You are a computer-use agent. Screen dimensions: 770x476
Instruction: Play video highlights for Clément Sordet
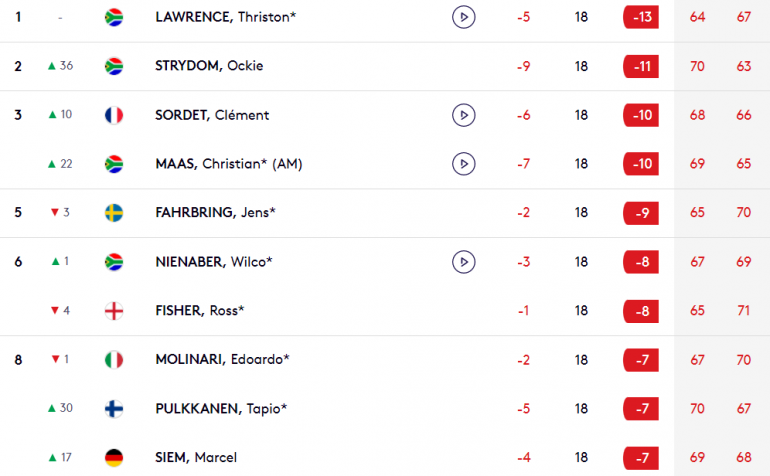pos(464,115)
